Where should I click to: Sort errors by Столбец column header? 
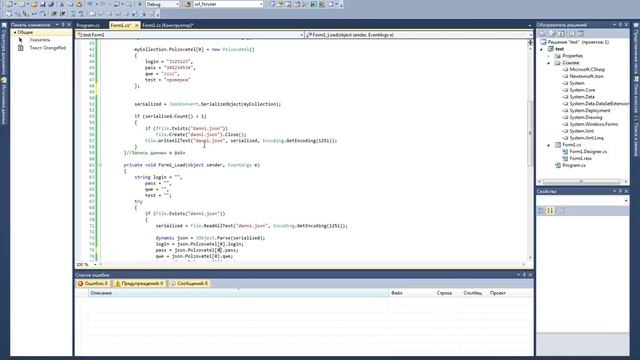click(473, 293)
